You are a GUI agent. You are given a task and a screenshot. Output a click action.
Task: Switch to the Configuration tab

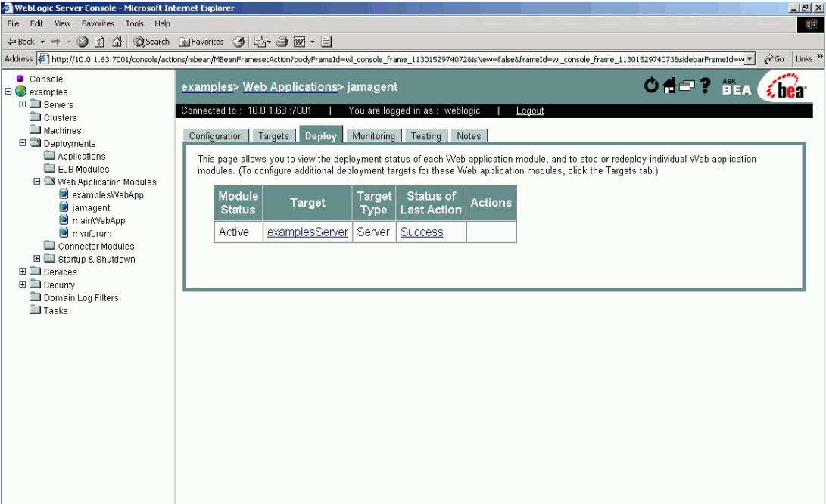point(216,136)
